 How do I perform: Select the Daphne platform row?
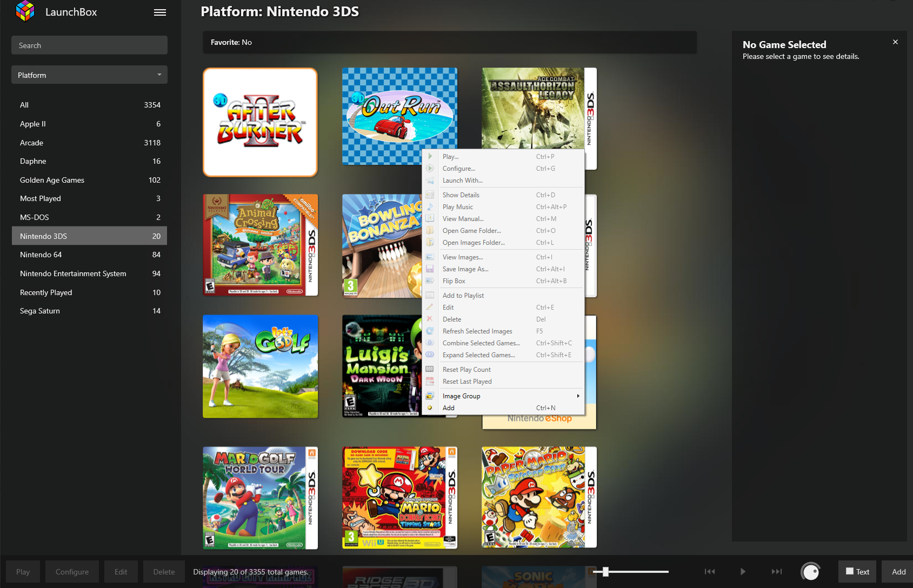[x=89, y=161]
